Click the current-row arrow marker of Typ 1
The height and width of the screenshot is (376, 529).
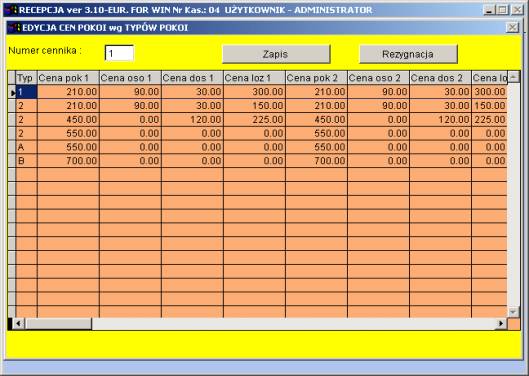tap(12, 92)
